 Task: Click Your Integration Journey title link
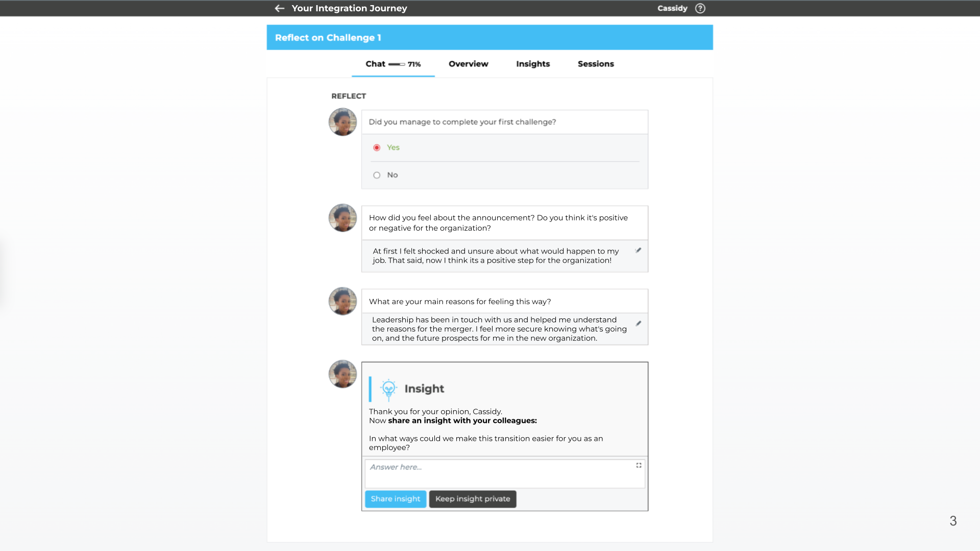click(349, 8)
